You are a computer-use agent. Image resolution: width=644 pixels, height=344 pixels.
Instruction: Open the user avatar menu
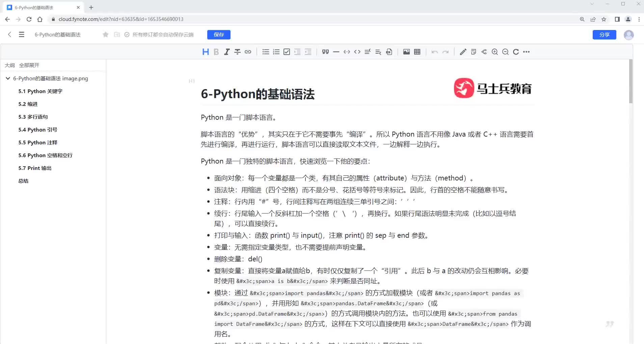[628, 35]
